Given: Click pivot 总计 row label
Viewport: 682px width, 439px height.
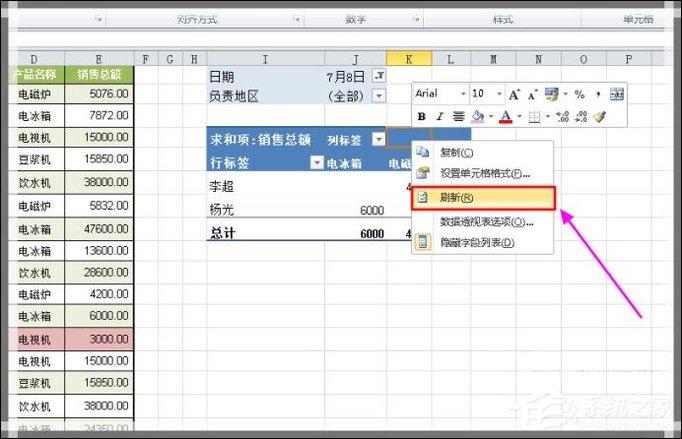Looking at the screenshot, I should click(x=222, y=234).
